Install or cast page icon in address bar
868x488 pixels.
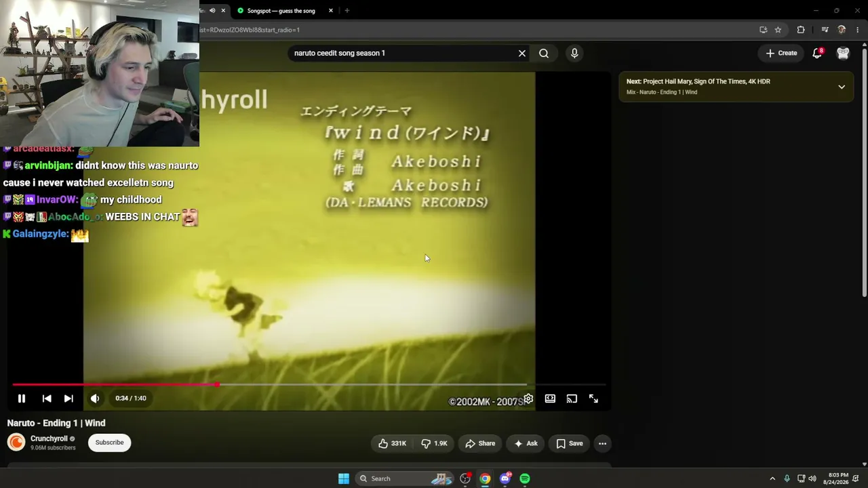764,30
